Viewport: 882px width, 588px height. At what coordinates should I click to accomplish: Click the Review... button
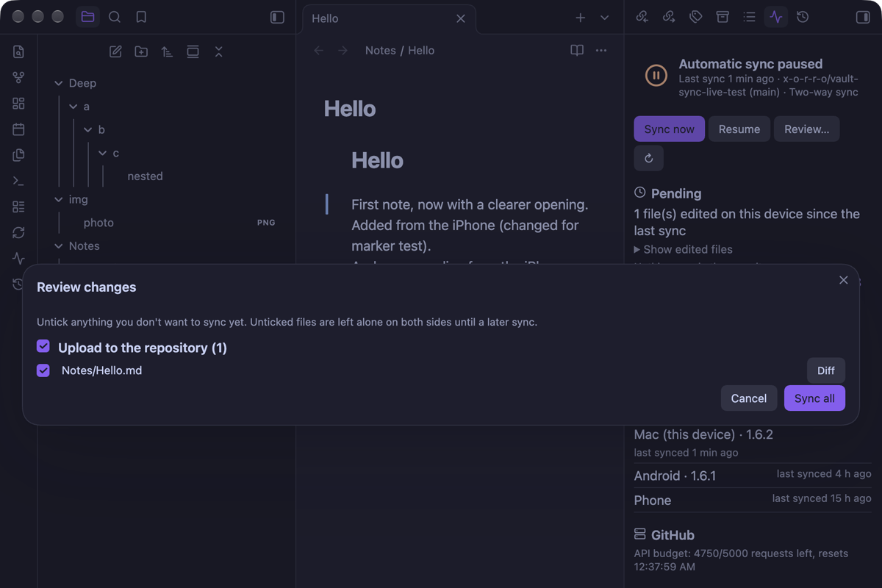(807, 129)
